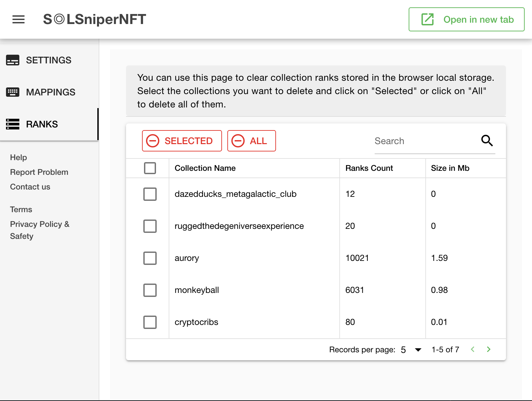Go to next page of records

pos(489,349)
